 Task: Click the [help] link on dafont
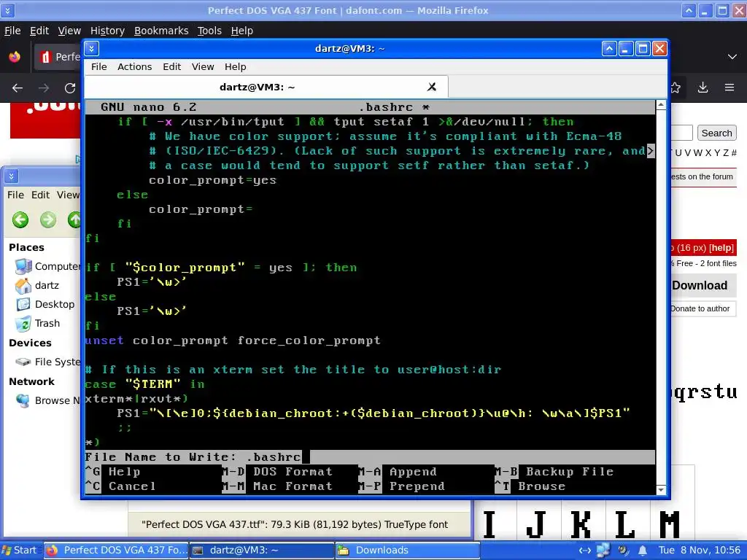click(721, 248)
